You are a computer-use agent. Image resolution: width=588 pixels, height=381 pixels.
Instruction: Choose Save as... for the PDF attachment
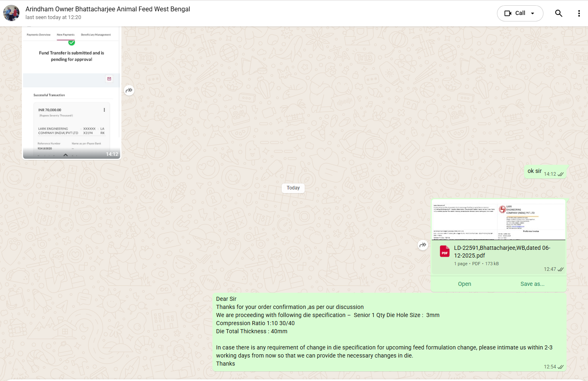pos(532,284)
